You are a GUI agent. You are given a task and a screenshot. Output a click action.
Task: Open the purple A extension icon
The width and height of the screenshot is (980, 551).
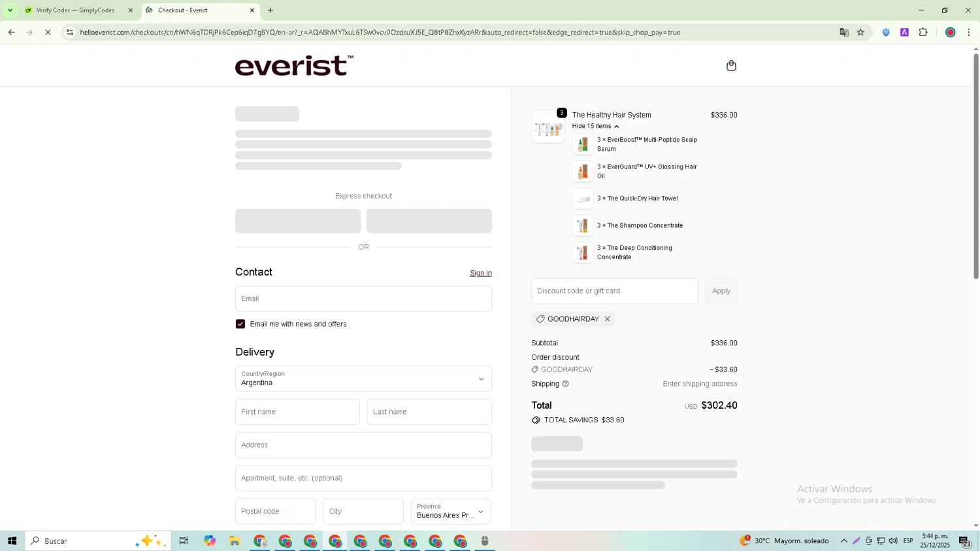[x=904, y=32]
